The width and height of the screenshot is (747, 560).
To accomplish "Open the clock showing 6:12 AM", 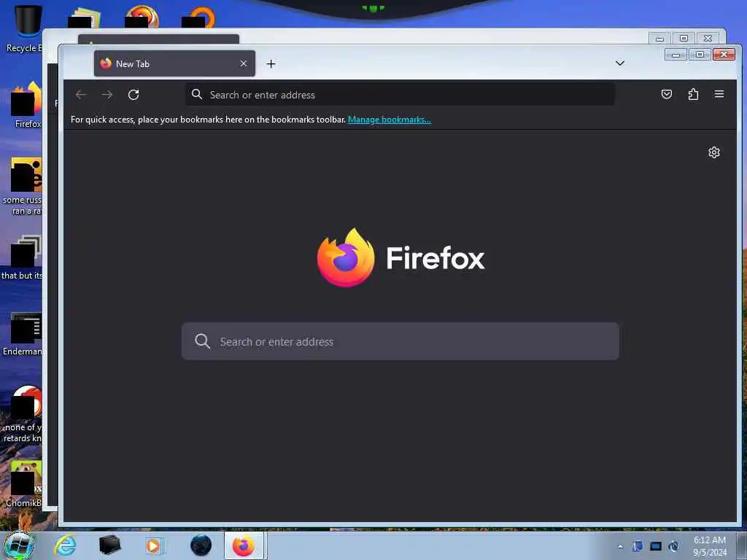I will click(x=709, y=546).
